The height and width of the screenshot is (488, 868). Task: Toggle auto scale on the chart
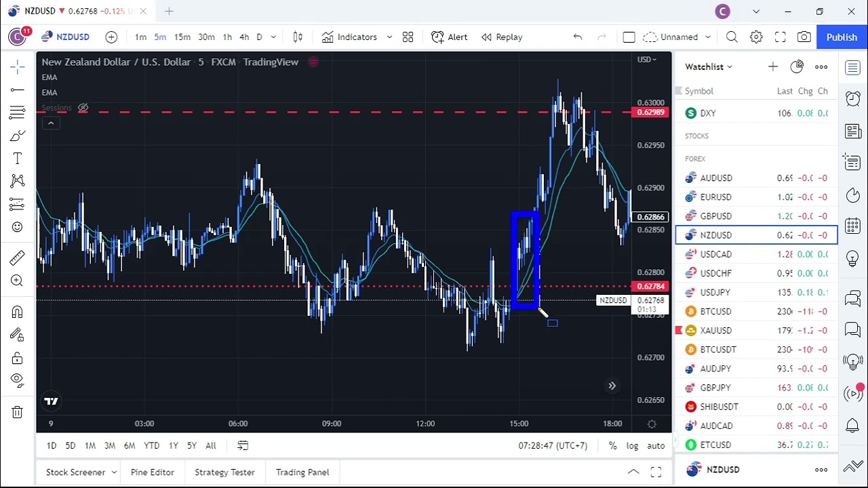click(x=656, y=445)
